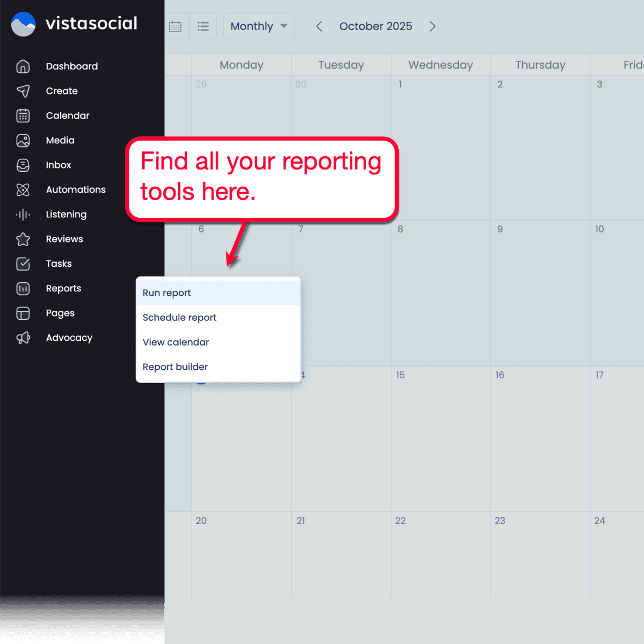Click the vistasocial logo
Screen dimensions: 644x644
click(74, 24)
